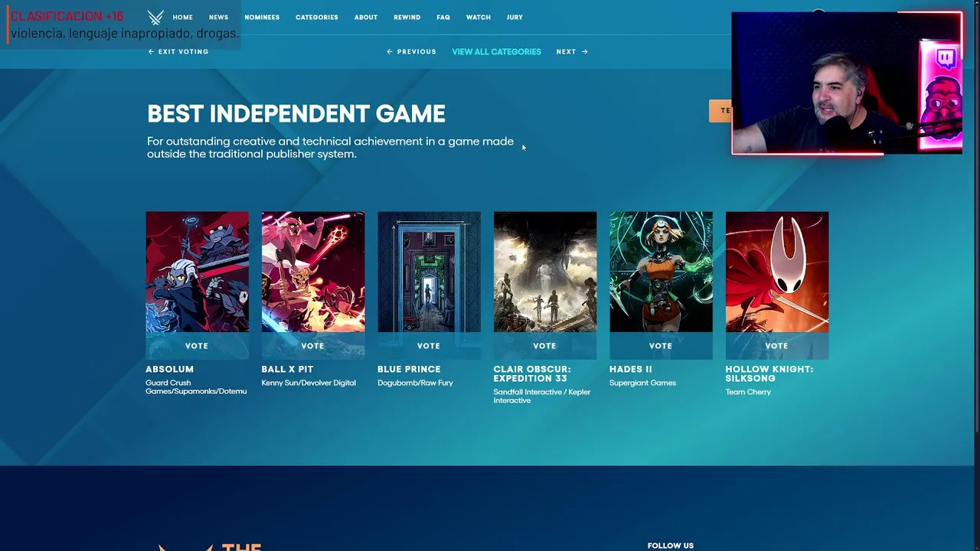Vote for Absolum

[x=197, y=346]
